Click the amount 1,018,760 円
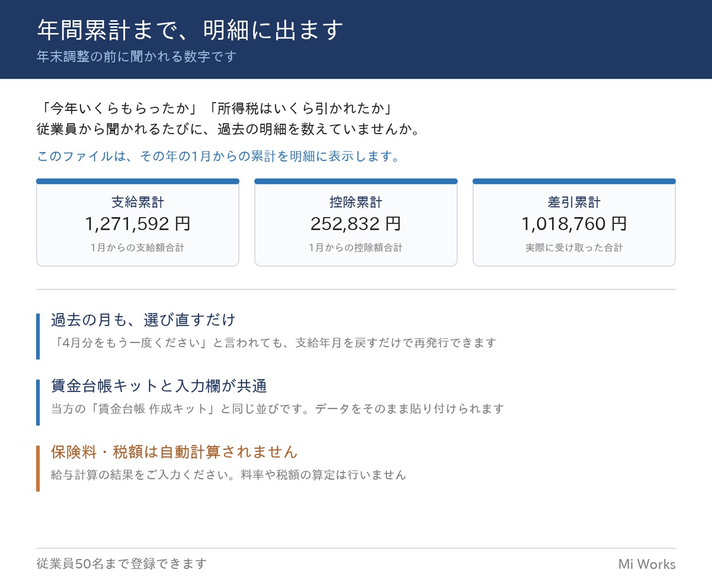This screenshot has width=712, height=588. (574, 224)
